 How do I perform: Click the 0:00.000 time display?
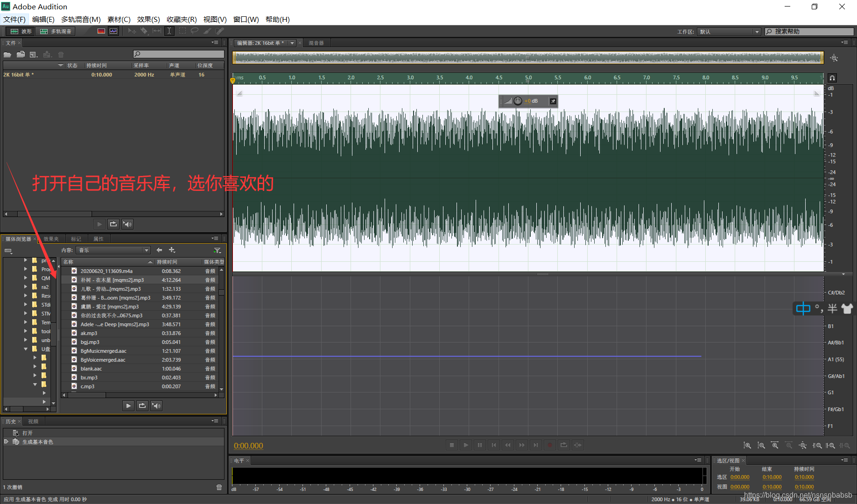pyautogui.click(x=248, y=446)
